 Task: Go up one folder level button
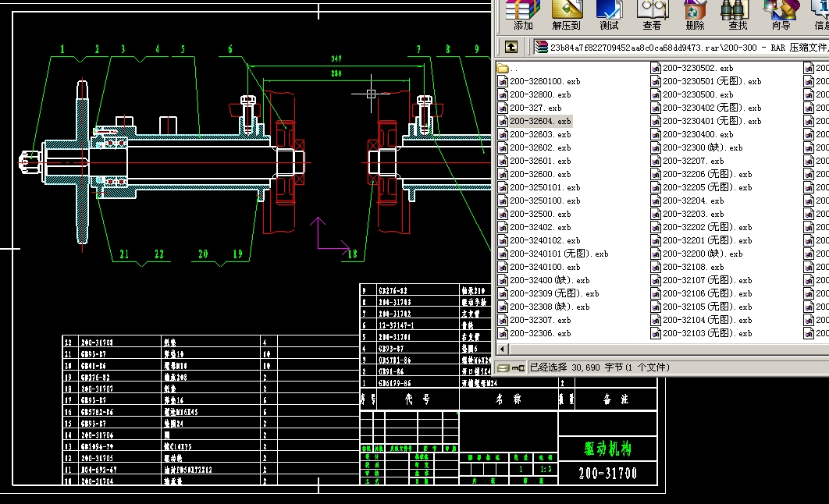(x=511, y=47)
